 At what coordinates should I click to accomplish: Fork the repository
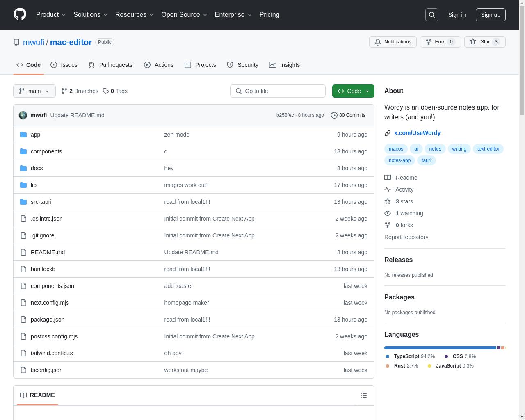pyautogui.click(x=440, y=42)
